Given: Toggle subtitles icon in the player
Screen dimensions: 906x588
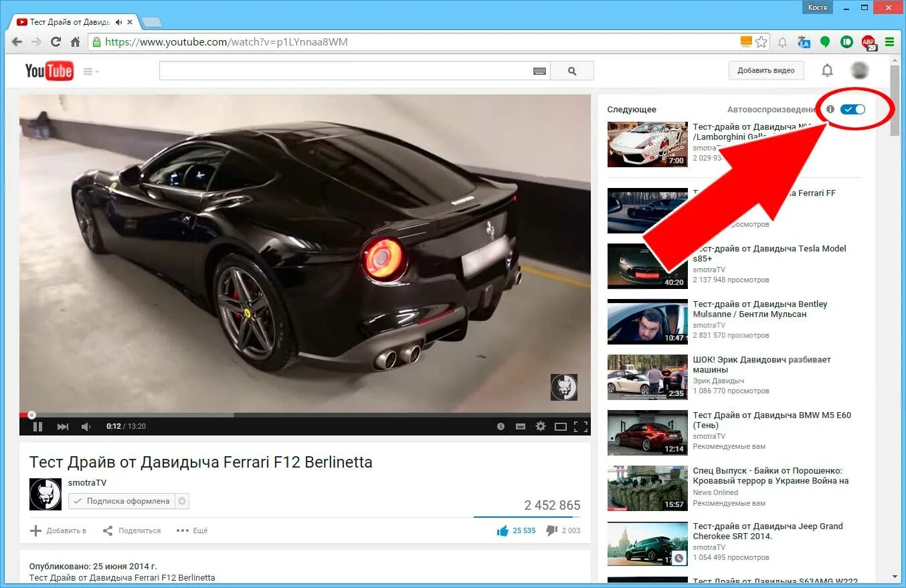Looking at the screenshot, I should 520,426.
